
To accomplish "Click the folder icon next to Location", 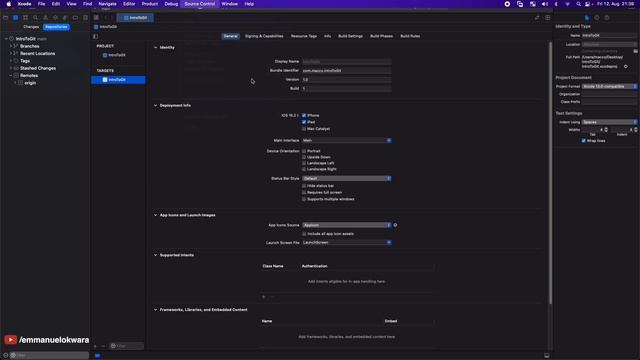I will pyautogui.click(x=636, y=51).
